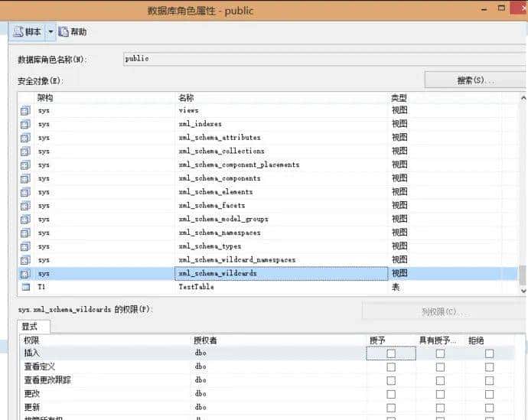528x420 pixels.
Task: Sort by the schema (架构) column header
Action: click(x=45, y=98)
